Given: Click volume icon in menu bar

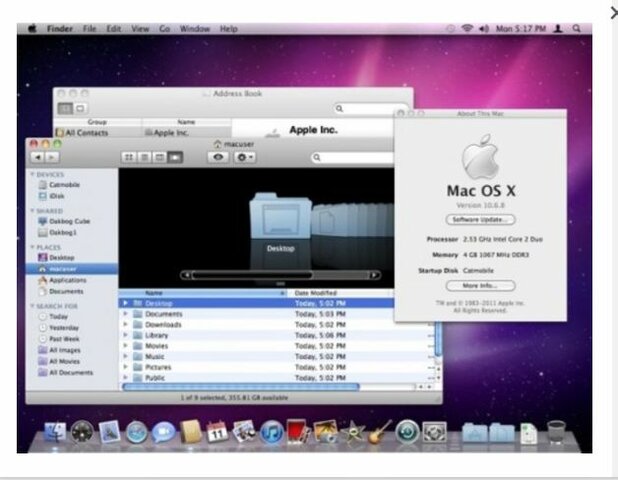Looking at the screenshot, I should (484, 28).
